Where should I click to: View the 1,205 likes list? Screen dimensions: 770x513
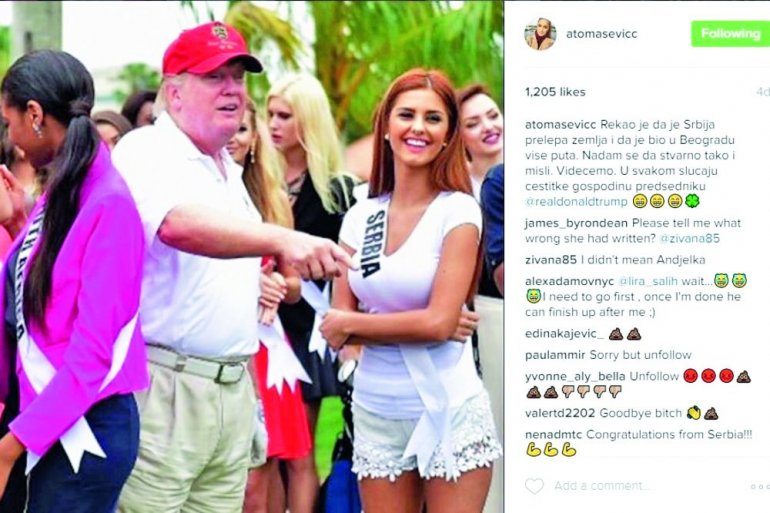click(x=555, y=92)
